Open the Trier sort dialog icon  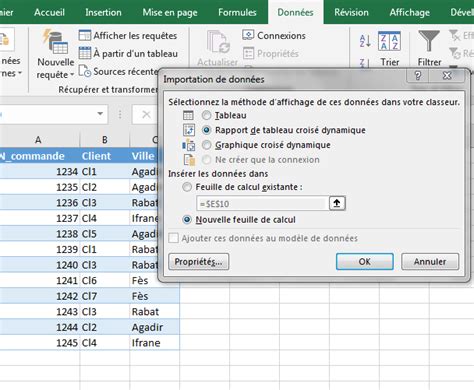pos(389,41)
